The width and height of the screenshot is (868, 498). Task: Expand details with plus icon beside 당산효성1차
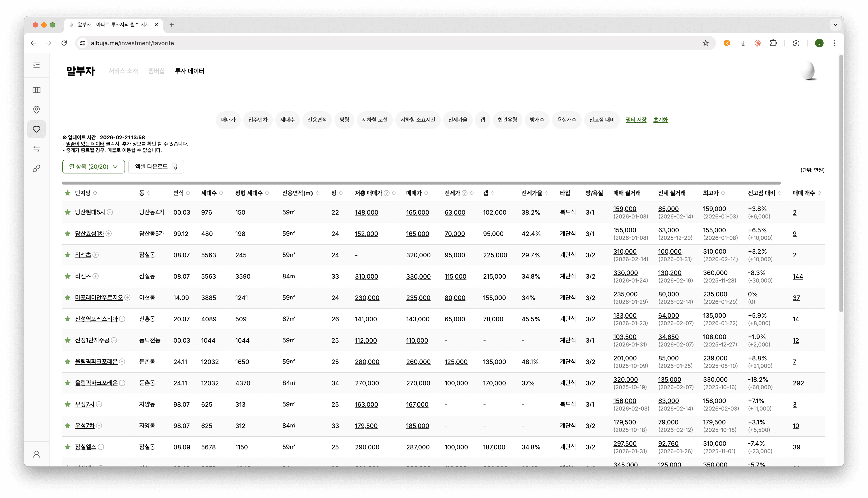(108, 234)
